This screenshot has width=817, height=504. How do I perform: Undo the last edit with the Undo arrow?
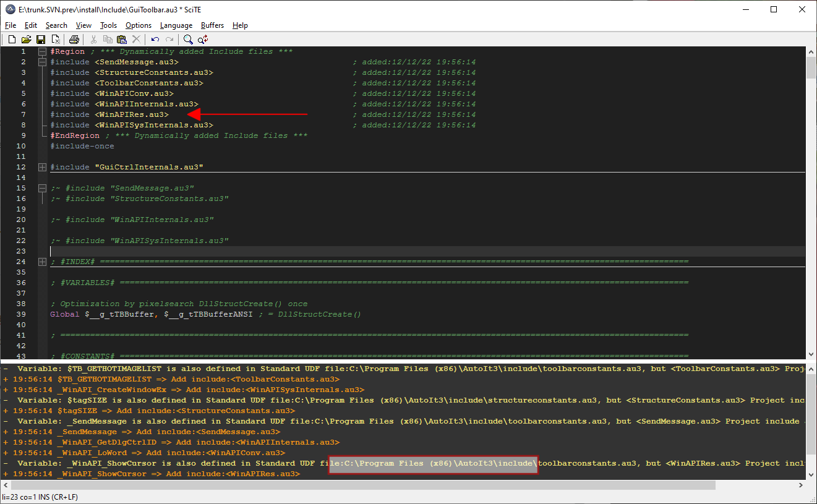(x=155, y=40)
